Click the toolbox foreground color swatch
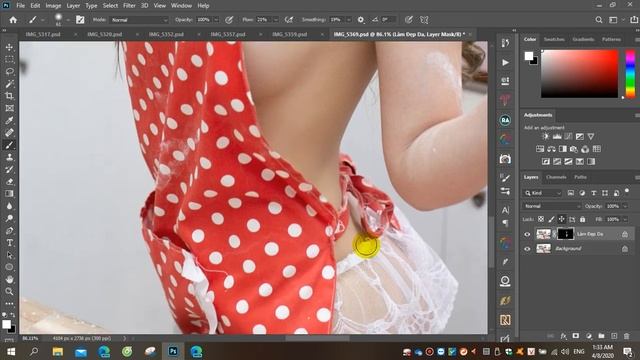Viewport: 640px width, 360px height. point(6,324)
